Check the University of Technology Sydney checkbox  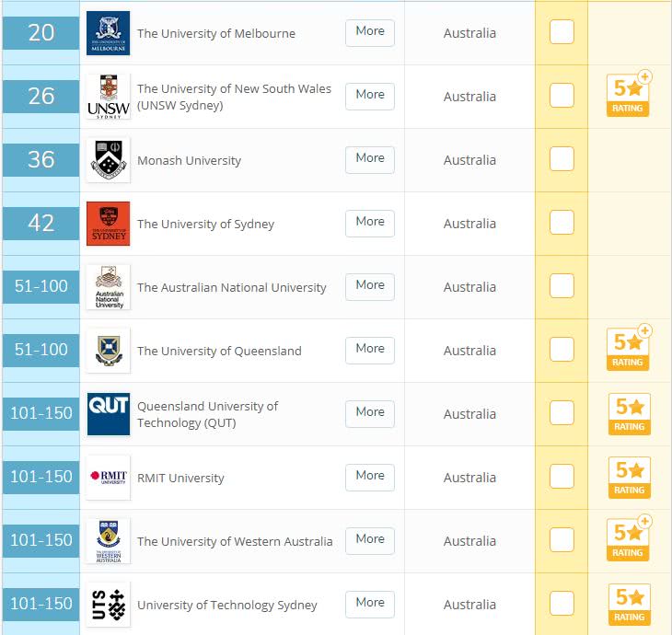click(x=562, y=604)
